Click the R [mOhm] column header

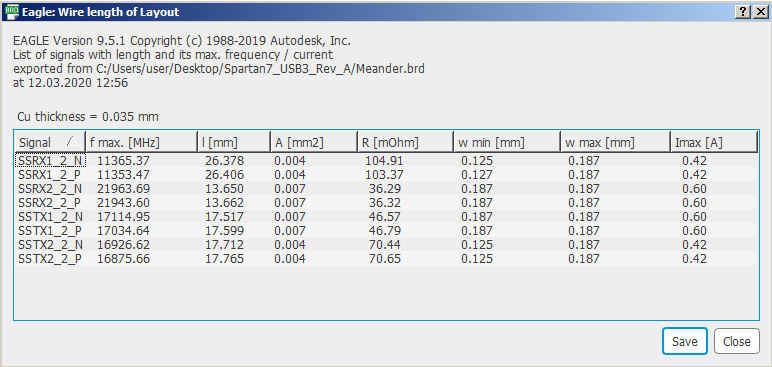pyautogui.click(x=405, y=143)
